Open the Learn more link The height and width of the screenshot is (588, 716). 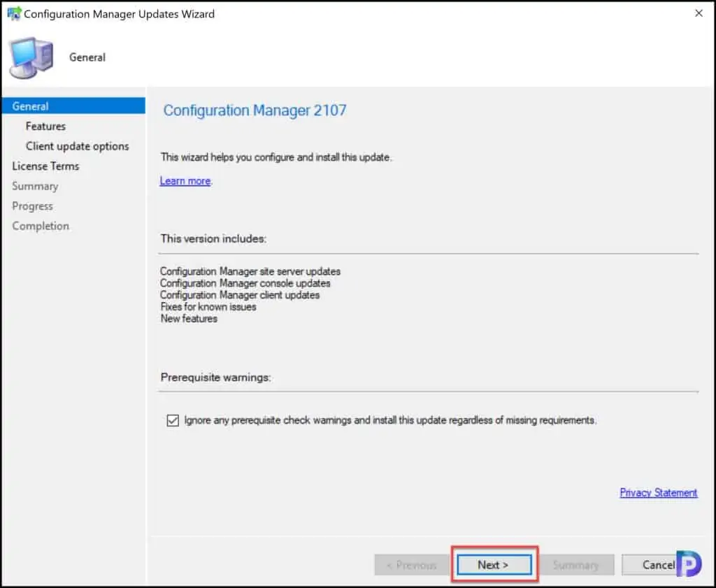(185, 181)
